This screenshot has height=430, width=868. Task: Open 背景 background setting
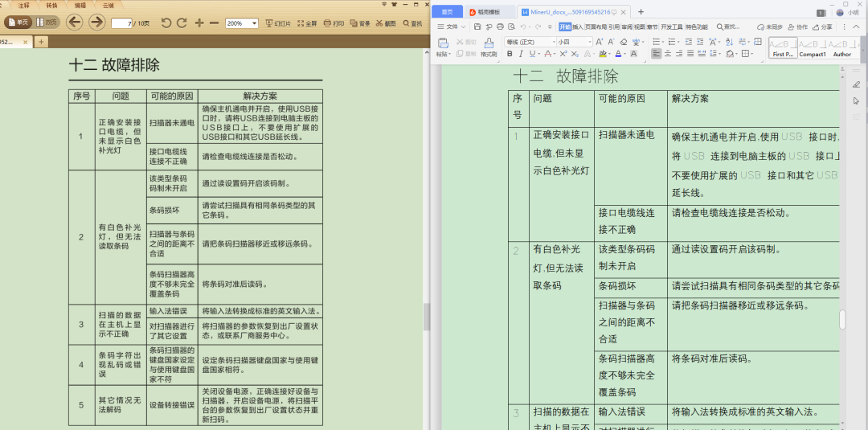pyautogui.click(x=360, y=23)
